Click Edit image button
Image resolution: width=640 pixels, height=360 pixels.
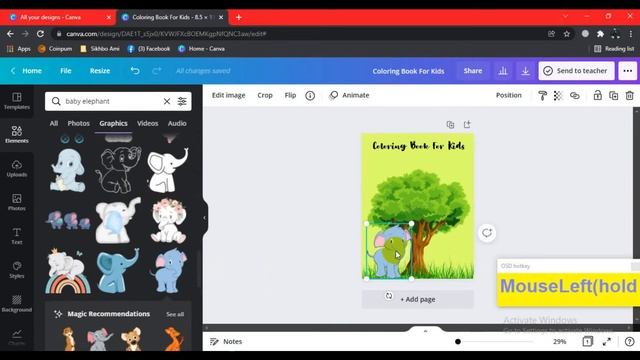tap(229, 96)
